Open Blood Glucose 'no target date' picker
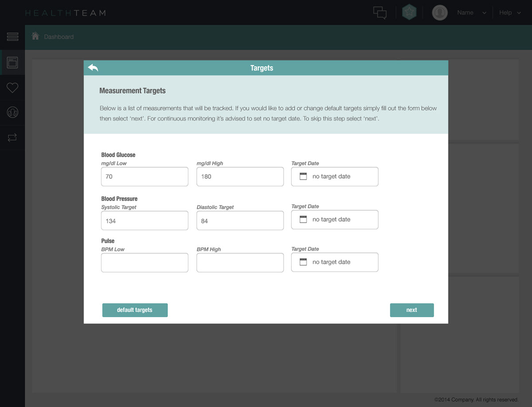 pyautogui.click(x=335, y=176)
